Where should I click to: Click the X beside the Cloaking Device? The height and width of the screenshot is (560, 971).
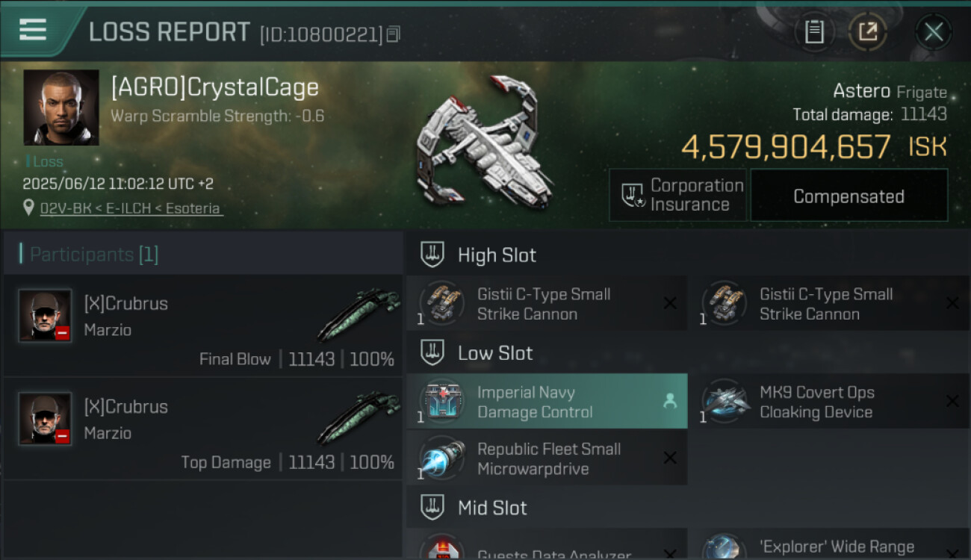[952, 401]
